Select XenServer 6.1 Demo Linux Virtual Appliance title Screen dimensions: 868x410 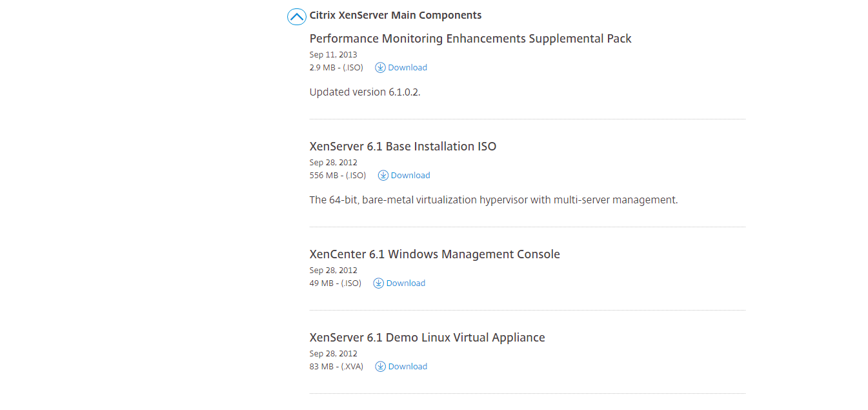pyautogui.click(x=427, y=338)
